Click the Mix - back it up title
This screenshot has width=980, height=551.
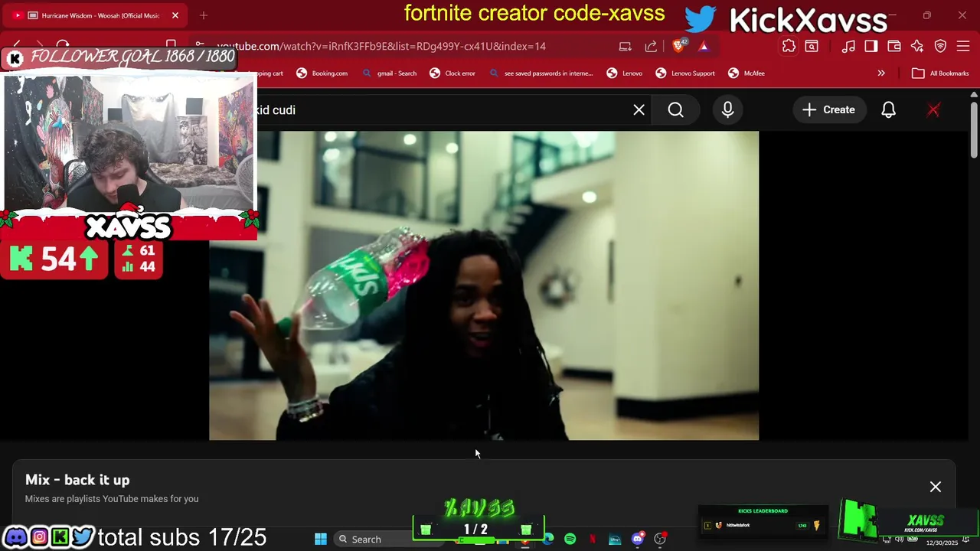[x=77, y=480]
